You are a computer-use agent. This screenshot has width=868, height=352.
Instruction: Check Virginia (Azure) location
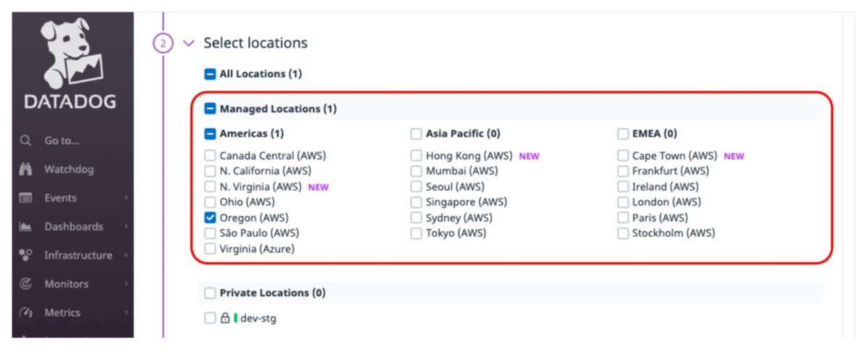click(x=210, y=248)
